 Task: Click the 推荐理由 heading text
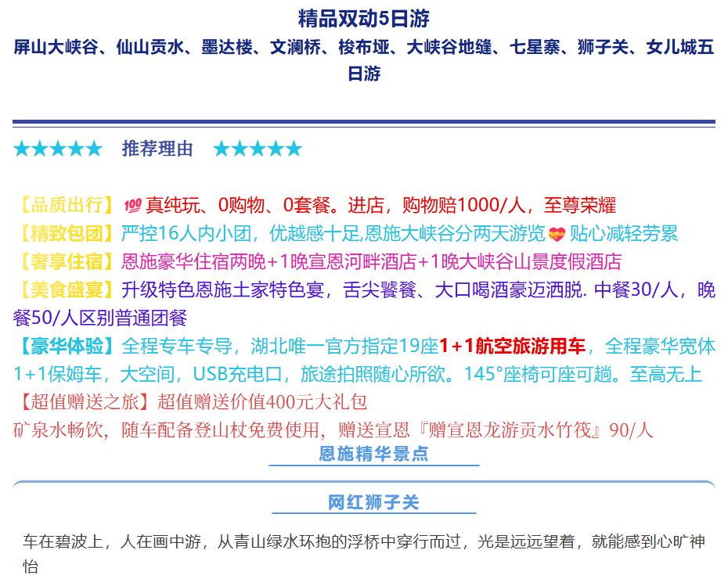point(157,149)
